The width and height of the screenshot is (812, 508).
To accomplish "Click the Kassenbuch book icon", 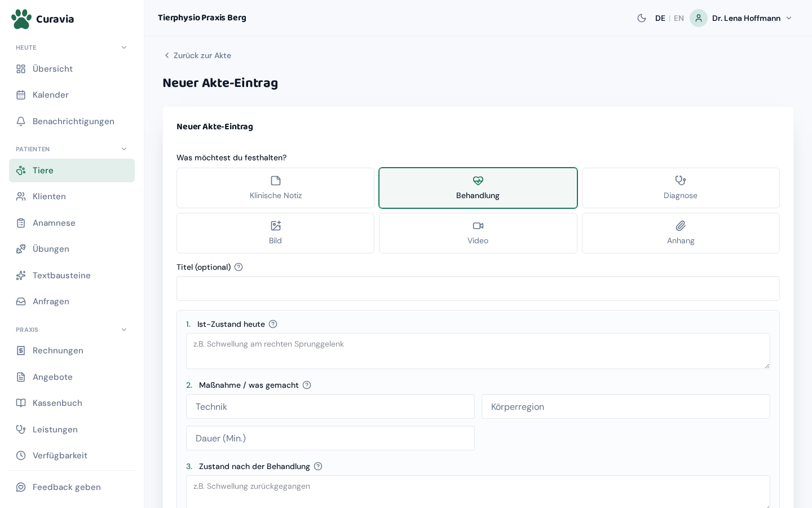I will [x=21, y=403].
